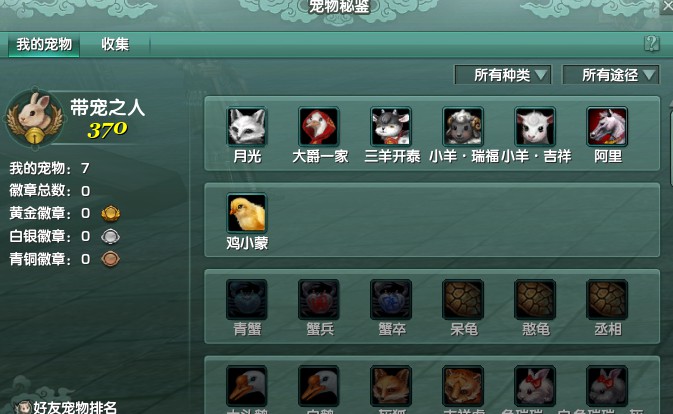Click the gold badge medal icon
Viewport: 673px width, 414px height.
coord(111,213)
